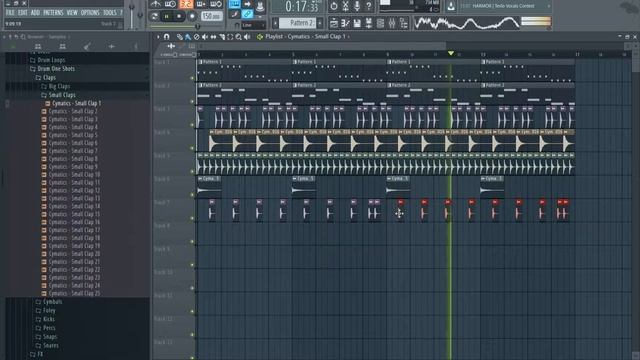Open the playlist view icon
Screen dimensions: 640x360
pos(334,23)
